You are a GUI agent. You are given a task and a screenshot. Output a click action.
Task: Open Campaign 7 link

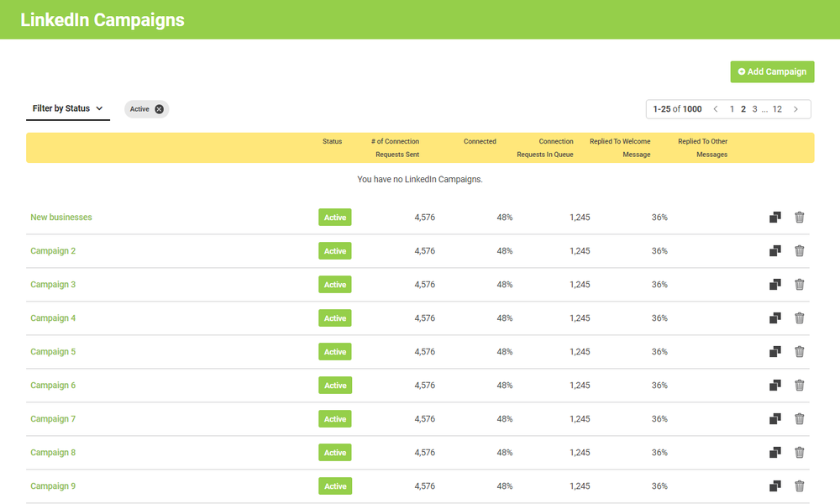pyautogui.click(x=53, y=419)
